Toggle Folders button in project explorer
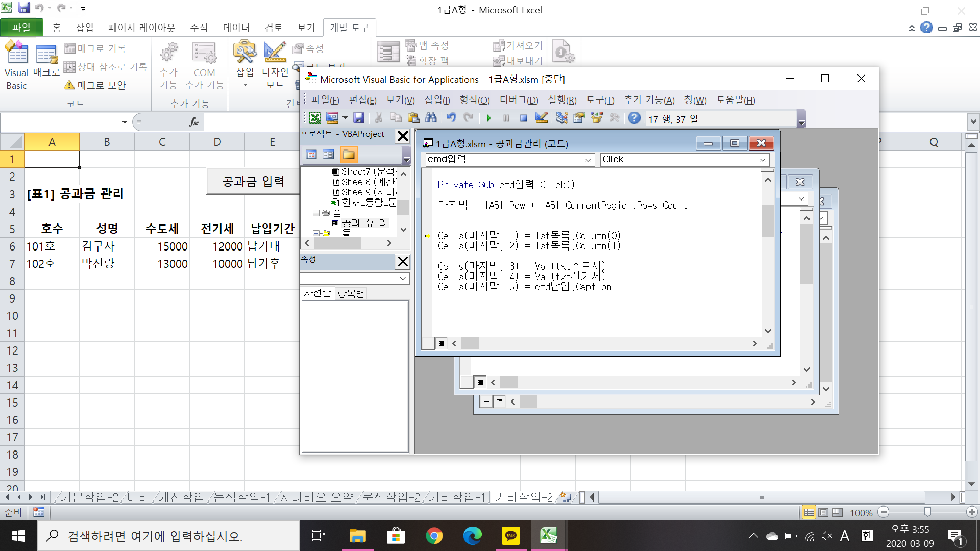 pos(349,155)
